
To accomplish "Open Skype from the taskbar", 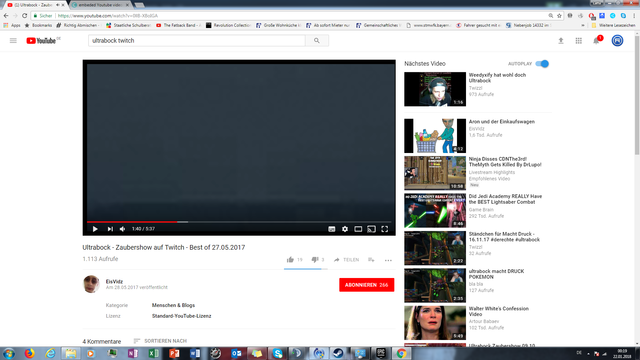I will pos(278,353).
